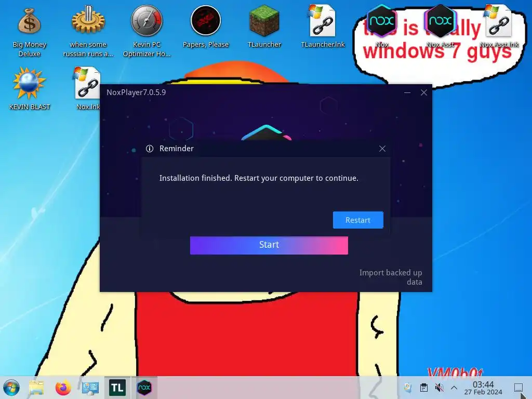532x399 pixels.
Task: Select the KEVIN BLAST desktop icon
Action: click(x=29, y=89)
